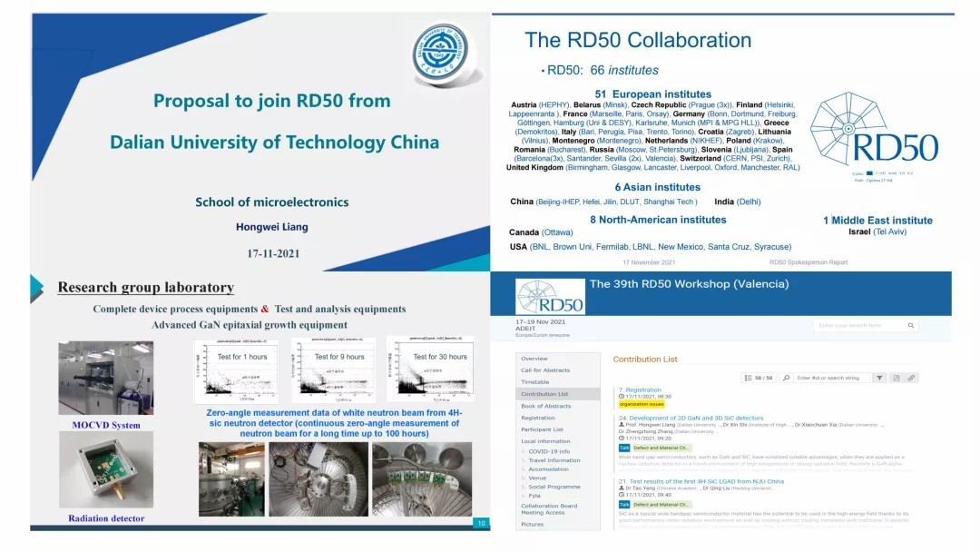980x552 pixels.
Task: Click the filter funnel icon in Contribution List toolbar
Action: [x=879, y=378]
